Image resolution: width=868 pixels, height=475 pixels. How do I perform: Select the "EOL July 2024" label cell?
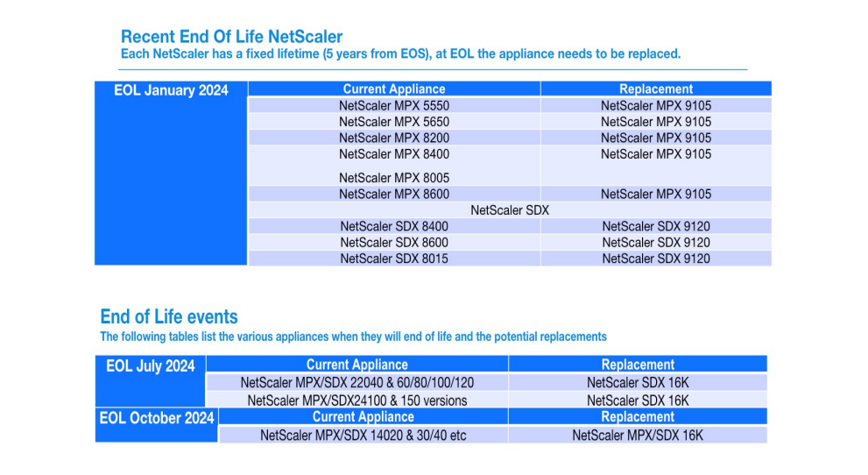click(x=151, y=366)
